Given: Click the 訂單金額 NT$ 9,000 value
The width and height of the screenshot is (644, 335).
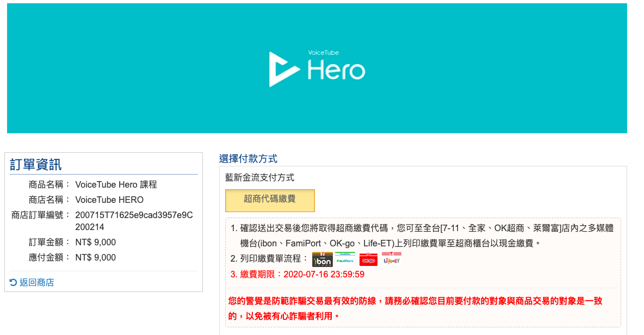Looking at the screenshot, I should 95,242.
